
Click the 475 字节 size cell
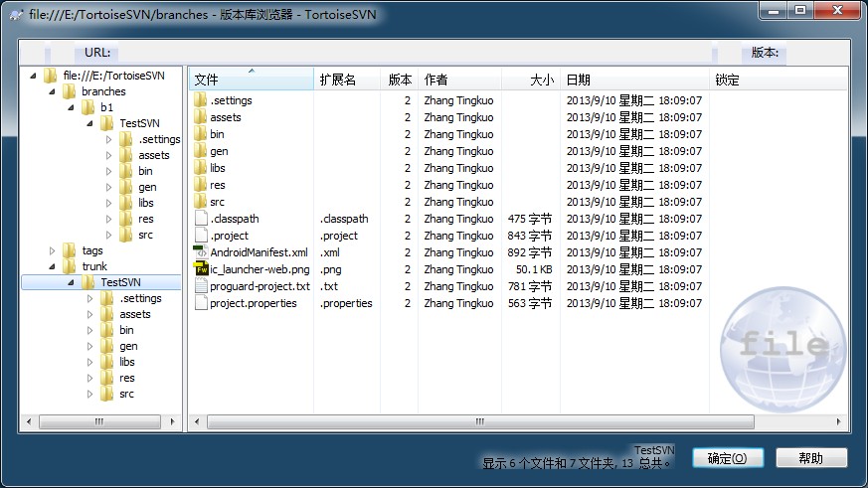click(530, 219)
